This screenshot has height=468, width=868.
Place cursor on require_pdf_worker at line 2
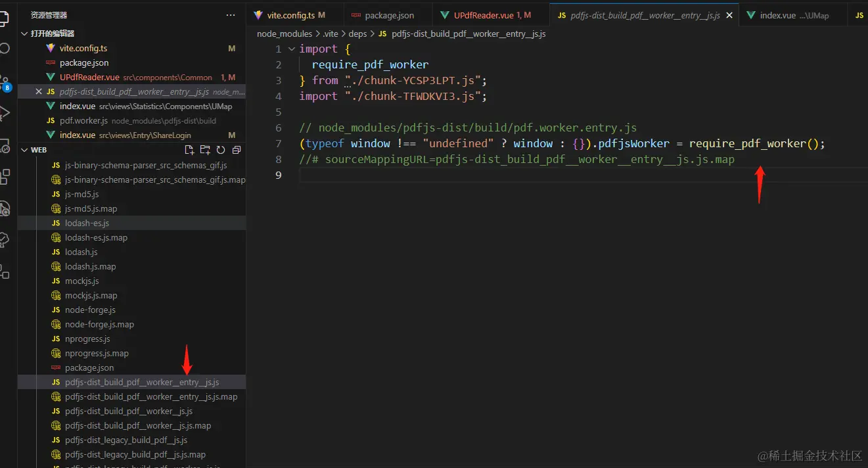click(370, 65)
